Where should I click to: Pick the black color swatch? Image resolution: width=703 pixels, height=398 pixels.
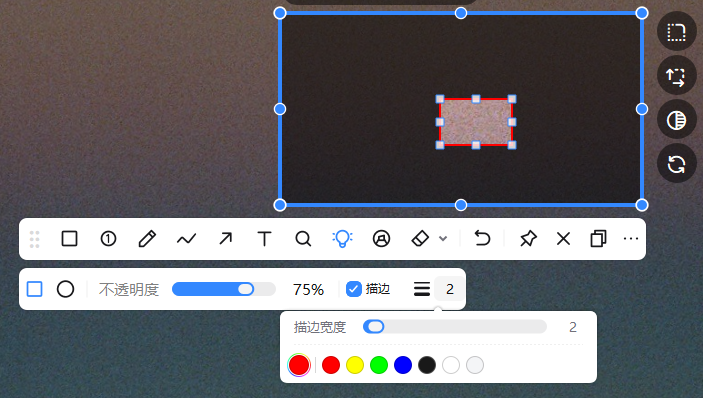pyautogui.click(x=427, y=365)
